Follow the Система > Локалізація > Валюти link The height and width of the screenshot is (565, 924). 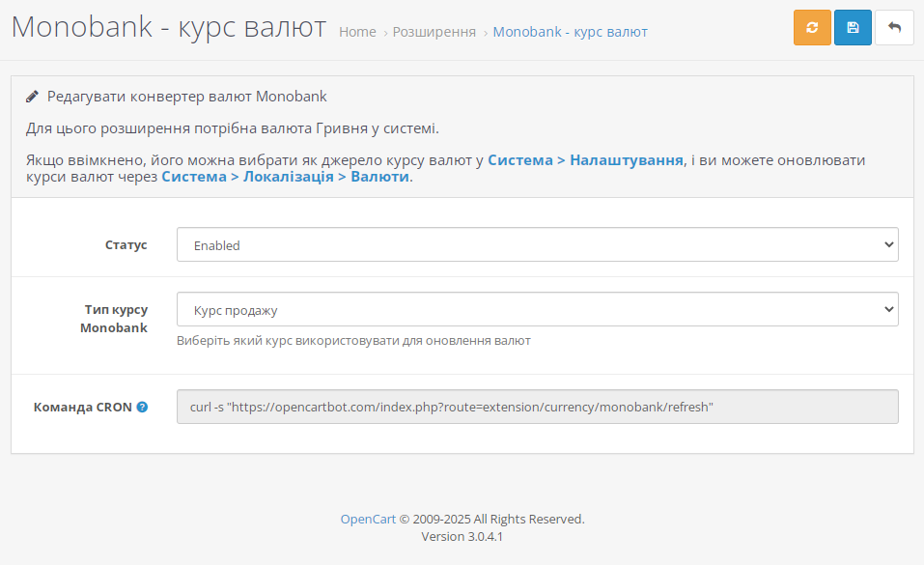tap(285, 177)
